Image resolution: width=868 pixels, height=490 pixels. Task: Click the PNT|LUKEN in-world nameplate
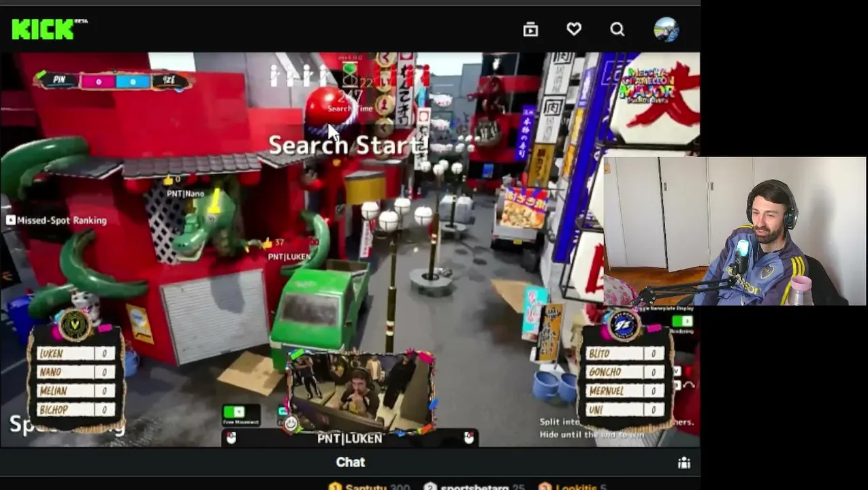(x=289, y=257)
